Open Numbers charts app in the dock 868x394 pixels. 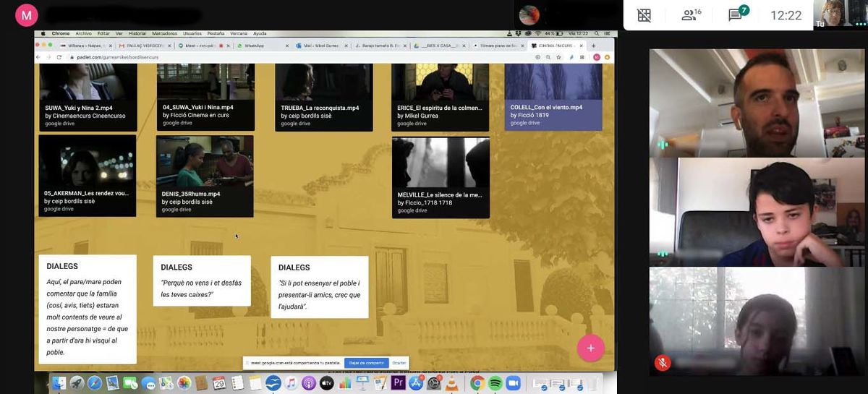coord(345,382)
